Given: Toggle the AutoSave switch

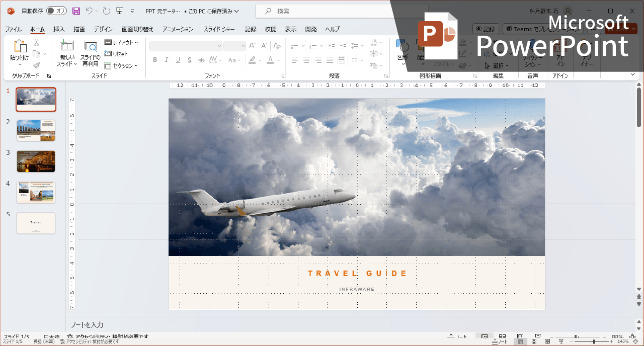Looking at the screenshot, I should click(56, 11).
